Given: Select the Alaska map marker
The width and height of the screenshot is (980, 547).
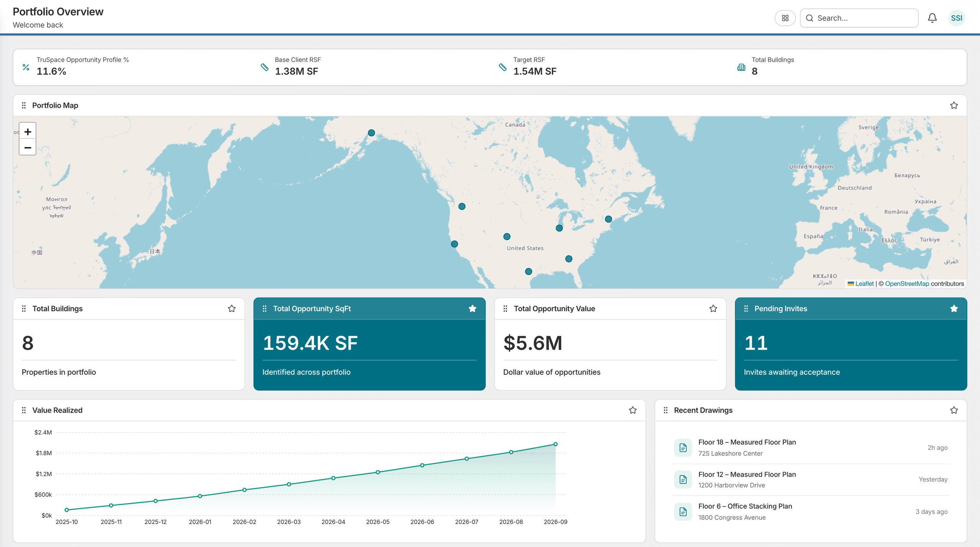Looking at the screenshot, I should [371, 133].
